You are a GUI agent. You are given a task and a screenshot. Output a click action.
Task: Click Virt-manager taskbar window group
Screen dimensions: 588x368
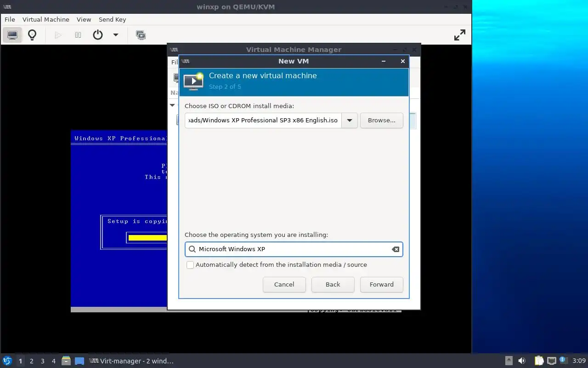pyautogui.click(x=131, y=361)
